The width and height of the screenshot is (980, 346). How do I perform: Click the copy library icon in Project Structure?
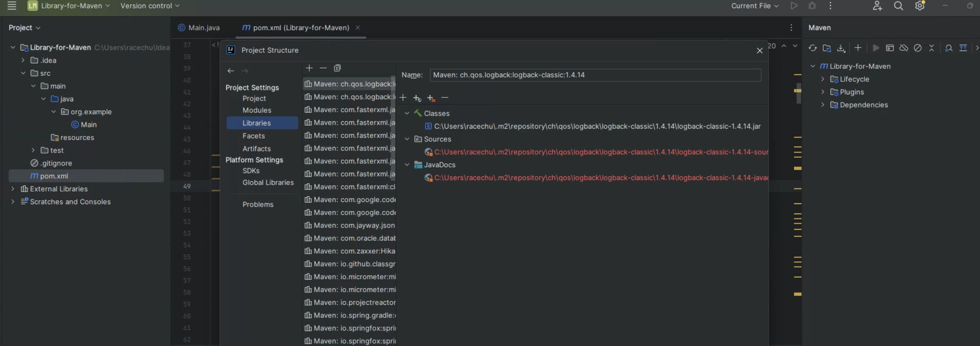337,68
